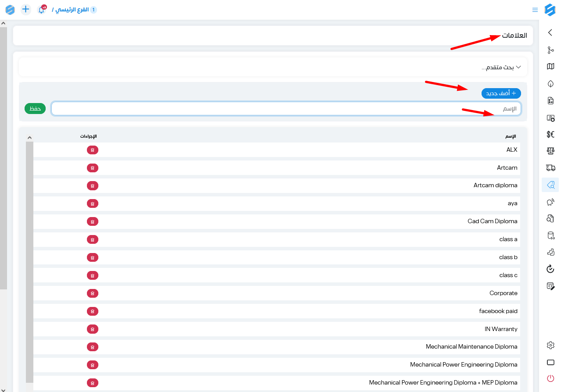561x392 pixels.
Task: Click the name 'الإسم' input field
Action: [x=286, y=109]
